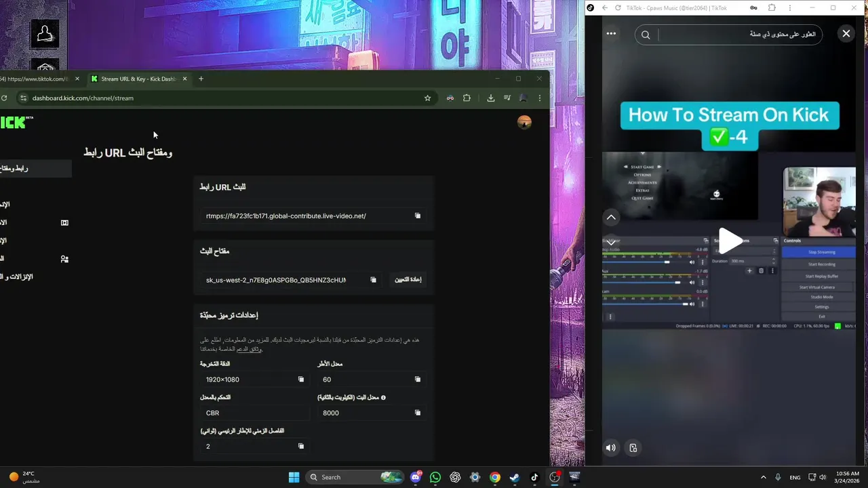The height and width of the screenshot is (488, 868).
Task: Open sidebar item with the video-clip icon
Action: coord(64,222)
